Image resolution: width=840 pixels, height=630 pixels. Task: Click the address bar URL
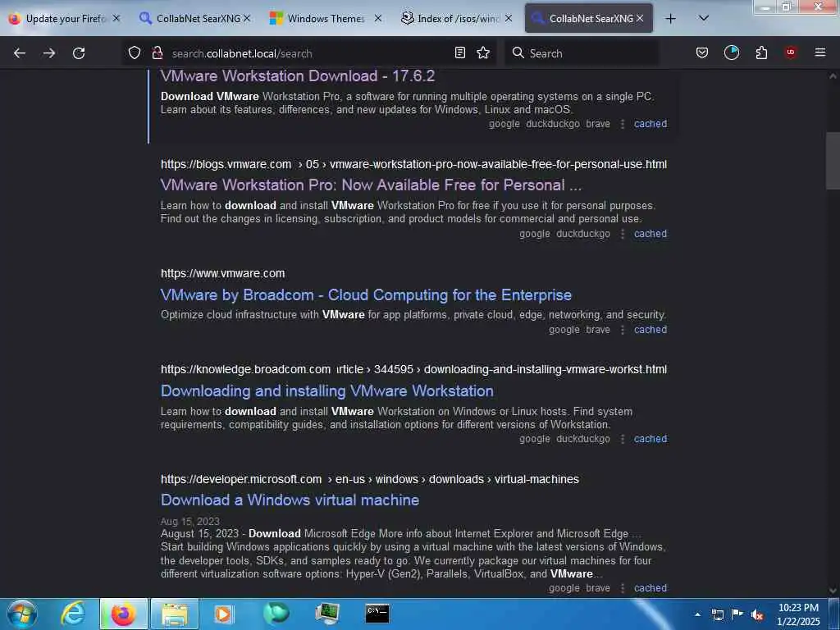pyautogui.click(x=242, y=53)
